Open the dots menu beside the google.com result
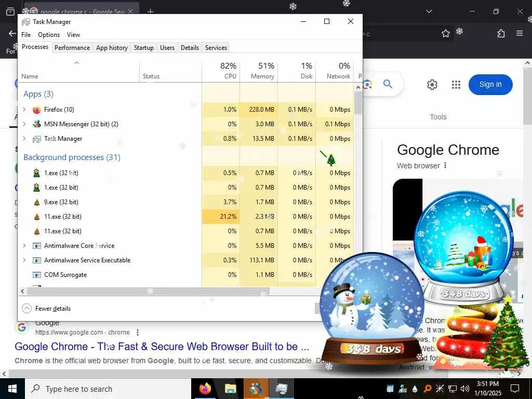This screenshot has height=399, width=532. [137, 332]
